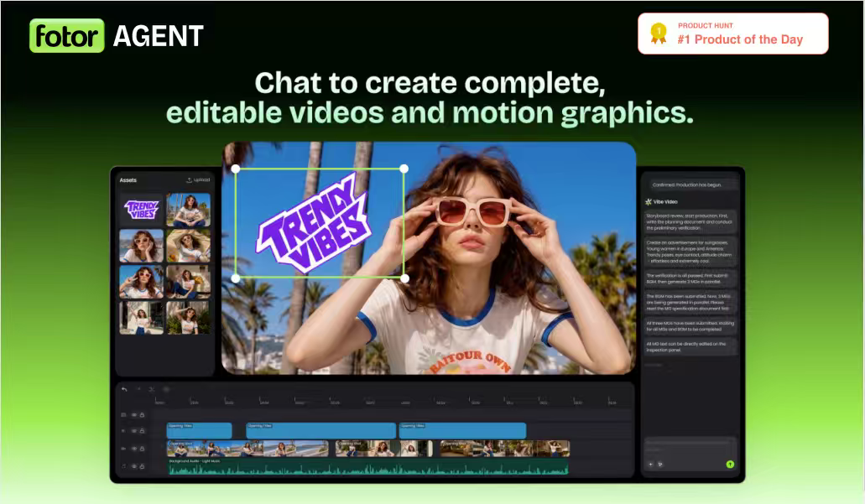The height and width of the screenshot is (504, 865).
Task: Click the plus icon in chat input
Action: 650,465
